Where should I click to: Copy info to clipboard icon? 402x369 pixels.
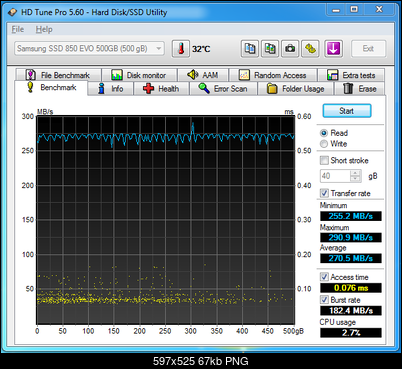coord(250,49)
